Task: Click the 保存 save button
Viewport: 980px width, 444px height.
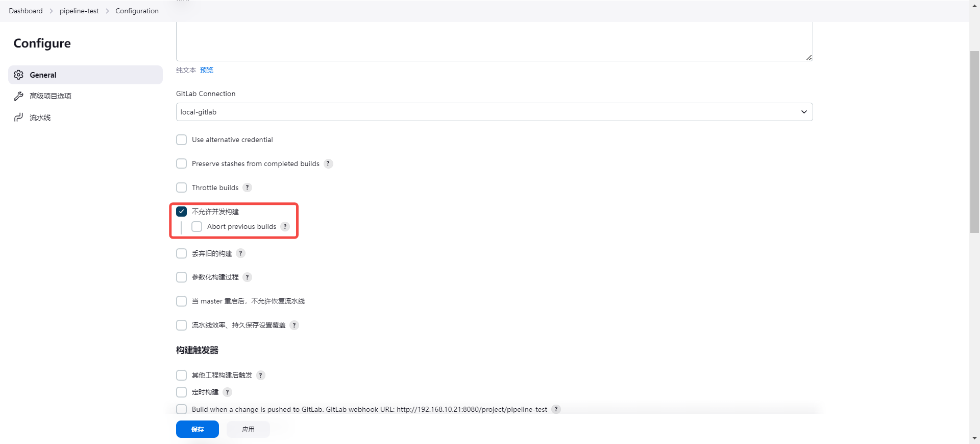Action: tap(197, 429)
